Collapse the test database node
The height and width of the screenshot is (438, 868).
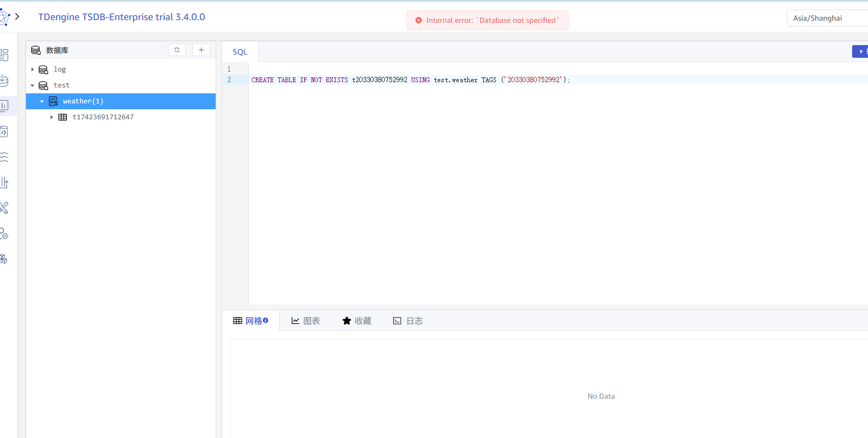click(32, 85)
